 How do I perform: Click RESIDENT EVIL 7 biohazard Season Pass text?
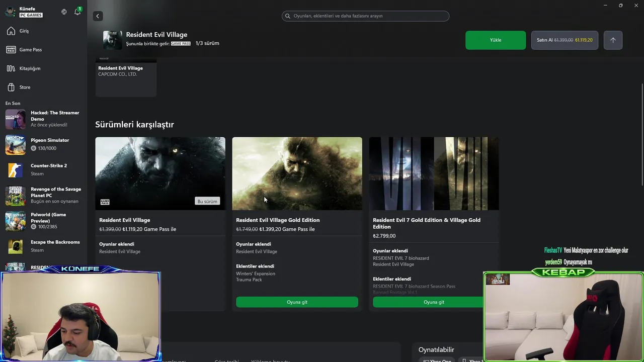(414, 286)
